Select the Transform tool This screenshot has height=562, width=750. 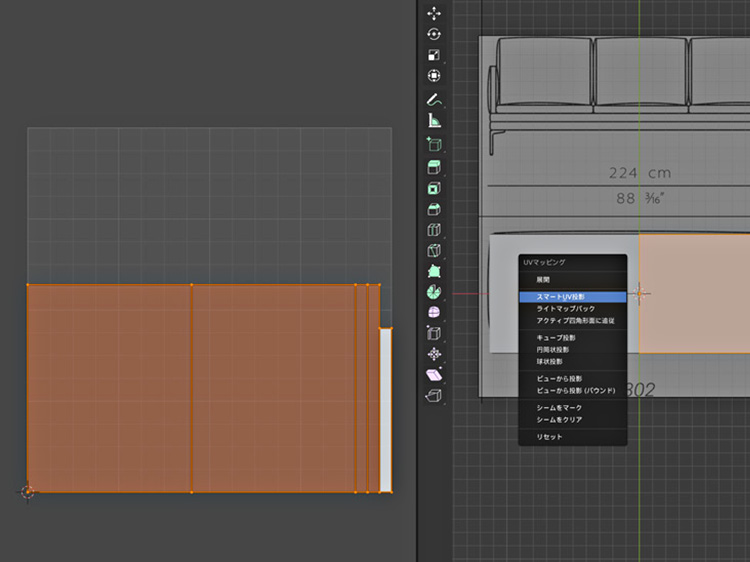pyautogui.click(x=434, y=76)
